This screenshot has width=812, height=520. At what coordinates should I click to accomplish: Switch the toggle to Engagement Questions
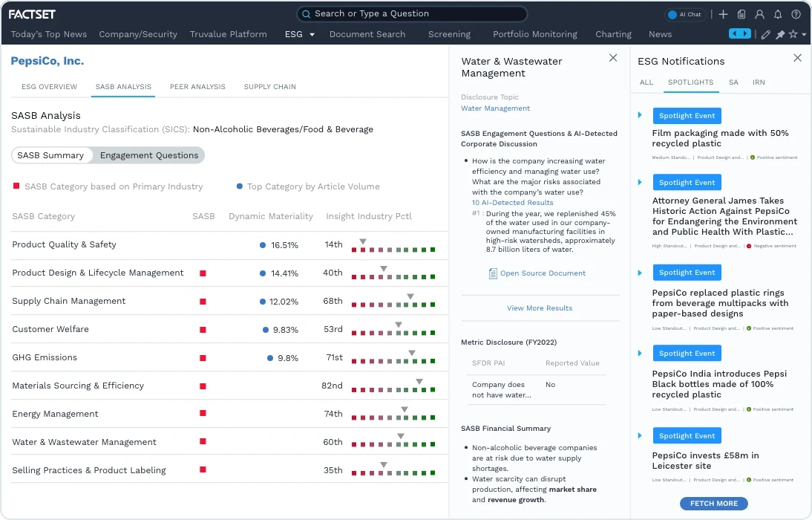point(149,155)
